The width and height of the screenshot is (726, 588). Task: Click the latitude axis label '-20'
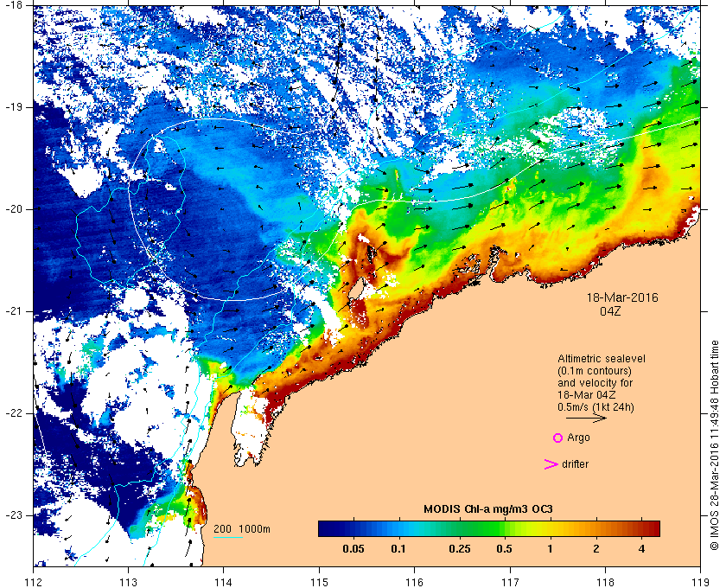(14, 209)
